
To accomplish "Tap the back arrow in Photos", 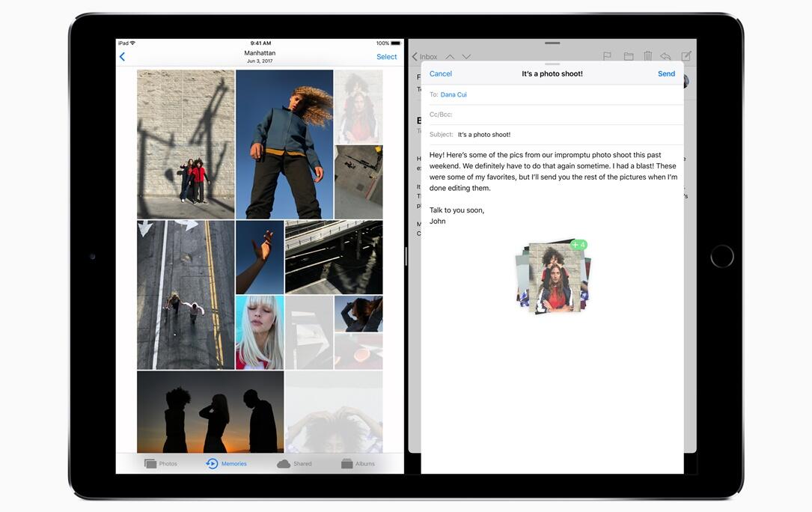I will 122,57.
